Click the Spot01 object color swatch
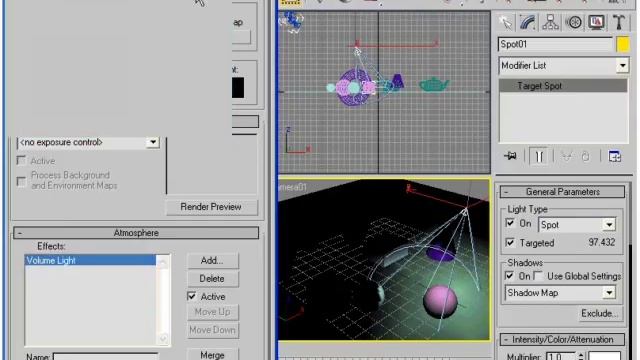 622,44
